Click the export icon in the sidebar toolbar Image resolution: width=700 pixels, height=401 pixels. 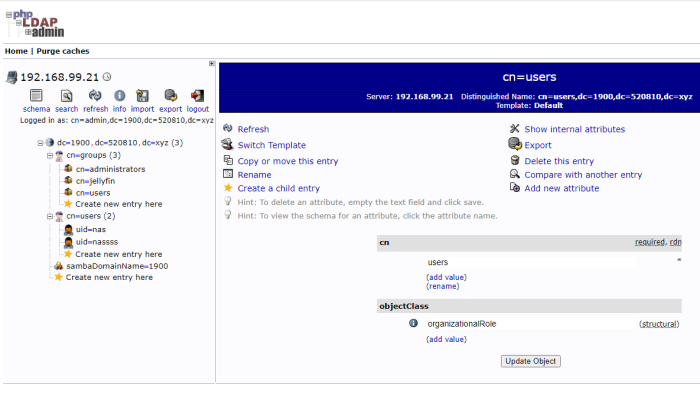pos(170,96)
